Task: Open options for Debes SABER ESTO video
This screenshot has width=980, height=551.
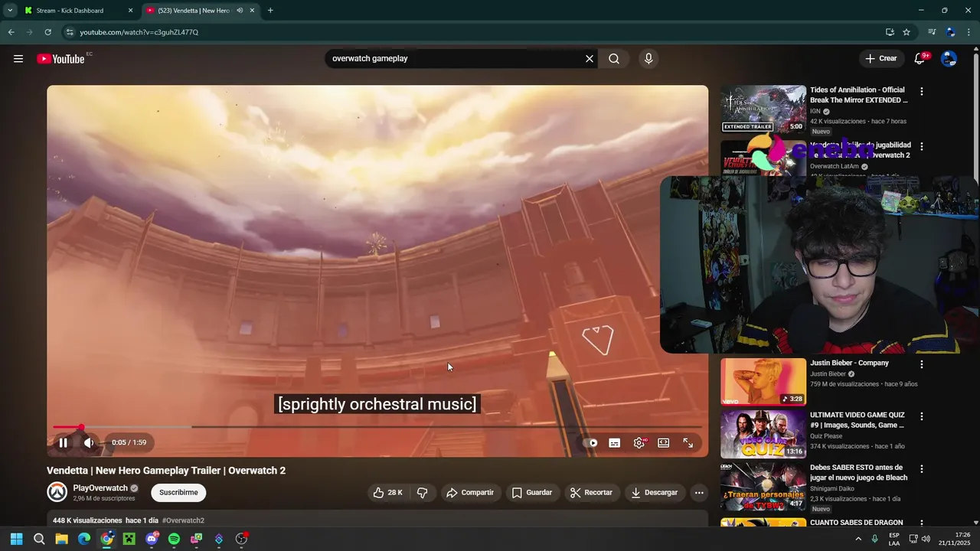Action: click(x=921, y=468)
